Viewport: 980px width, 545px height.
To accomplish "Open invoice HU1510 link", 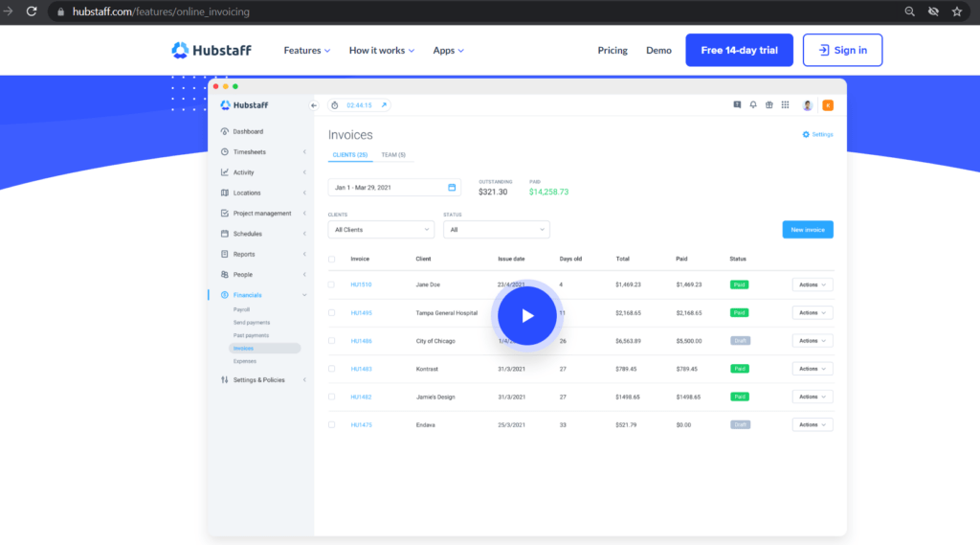I will click(x=361, y=284).
